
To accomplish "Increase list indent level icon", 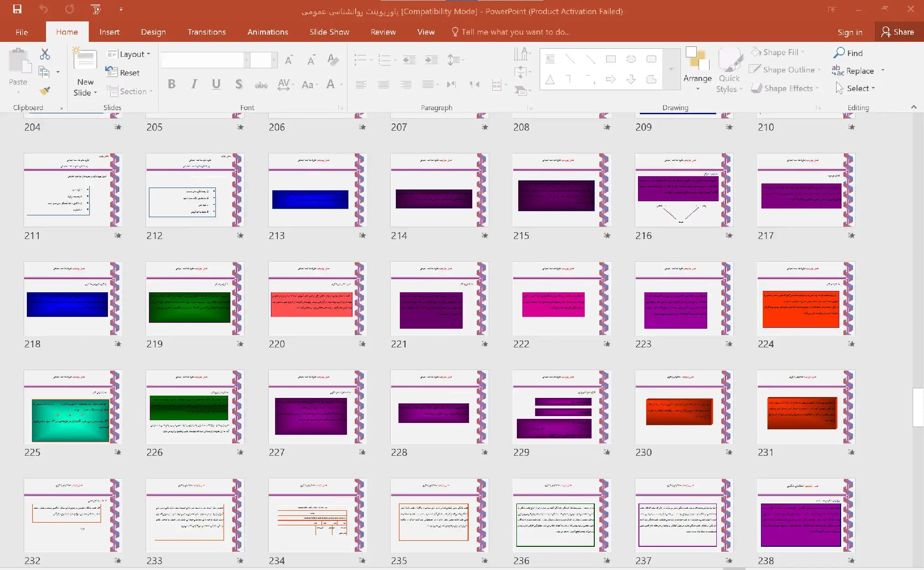I will (x=431, y=60).
